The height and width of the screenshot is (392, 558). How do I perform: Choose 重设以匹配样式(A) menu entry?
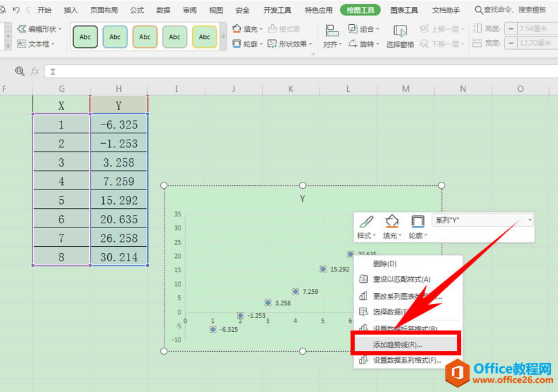click(408, 279)
